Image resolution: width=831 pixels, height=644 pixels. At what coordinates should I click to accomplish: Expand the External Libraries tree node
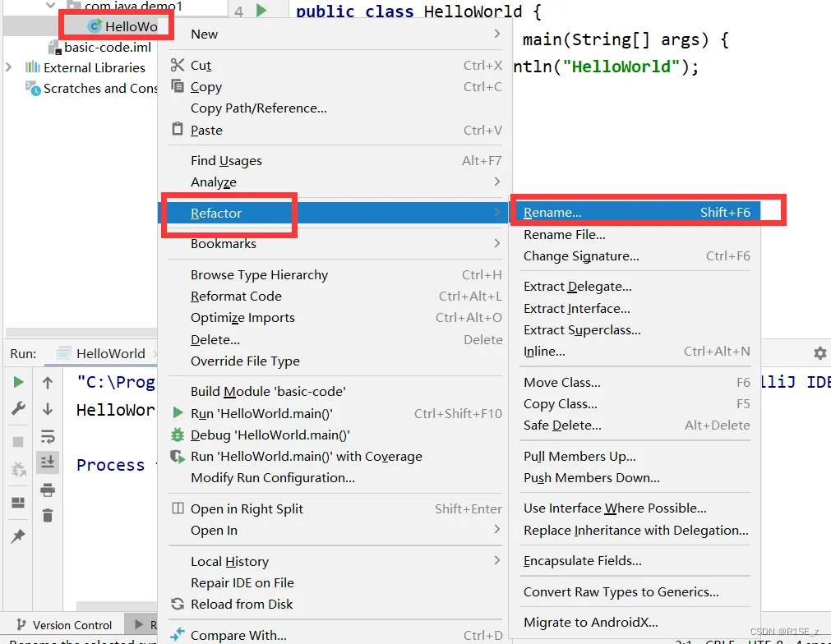(8, 67)
